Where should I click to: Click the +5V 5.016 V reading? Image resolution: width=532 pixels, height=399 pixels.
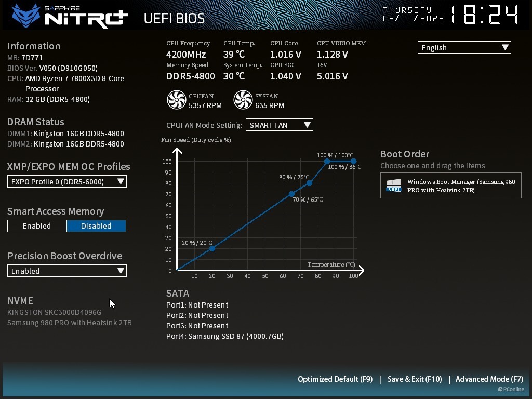coord(332,76)
